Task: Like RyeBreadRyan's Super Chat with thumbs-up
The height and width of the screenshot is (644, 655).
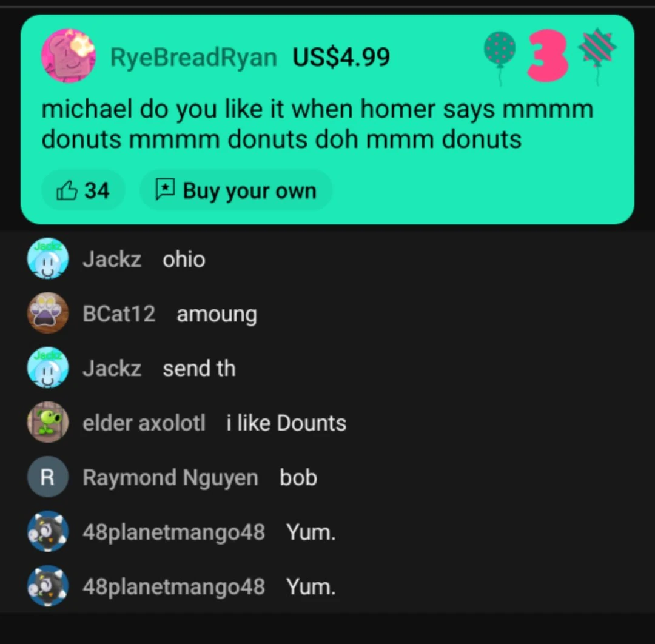Action: tap(82, 190)
